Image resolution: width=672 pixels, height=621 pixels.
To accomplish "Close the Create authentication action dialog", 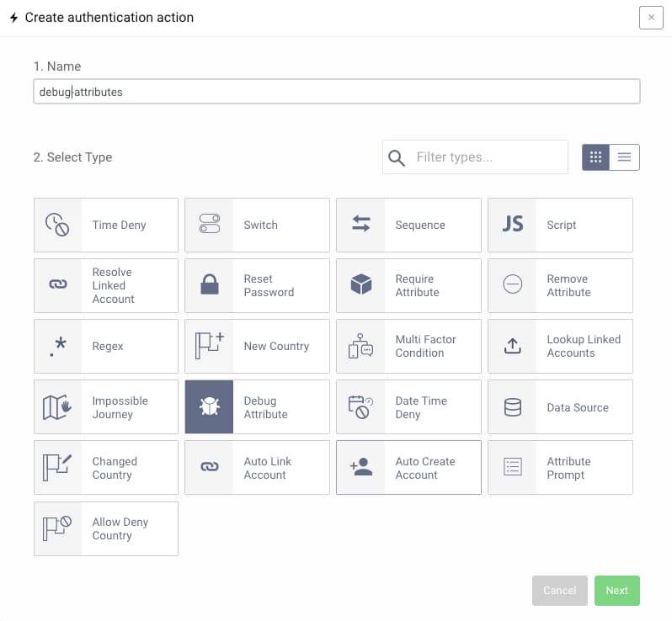I will [x=651, y=18].
